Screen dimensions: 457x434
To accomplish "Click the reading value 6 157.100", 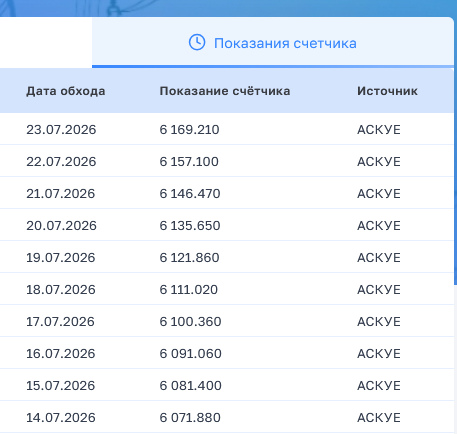I will (189, 162).
